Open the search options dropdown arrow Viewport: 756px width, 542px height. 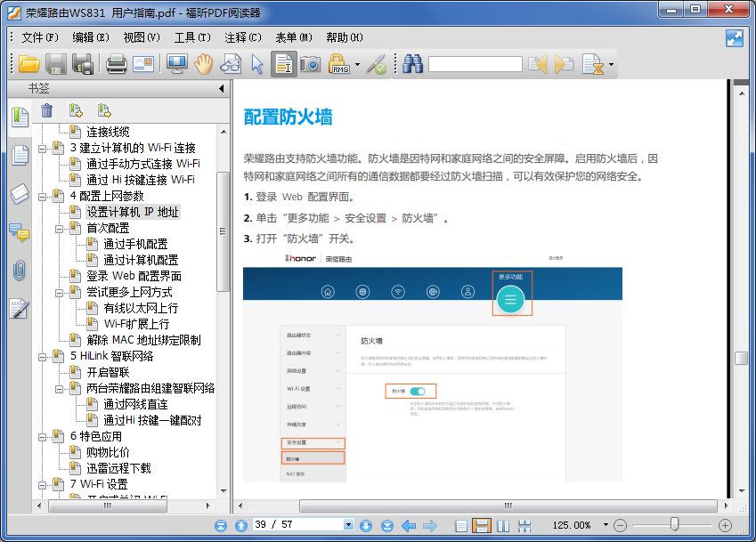[612, 64]
